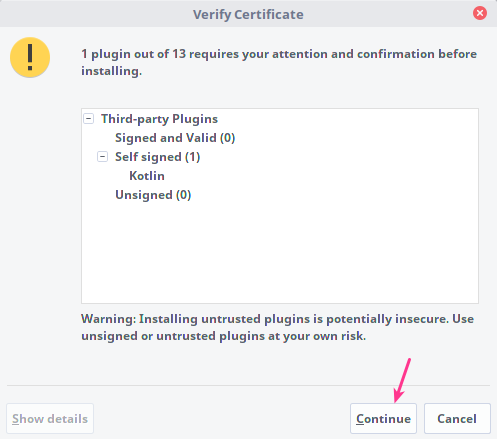Click the pink arrow pointing at Continue
This screenshot has width=497, height=439.
(x=402, y=380)
